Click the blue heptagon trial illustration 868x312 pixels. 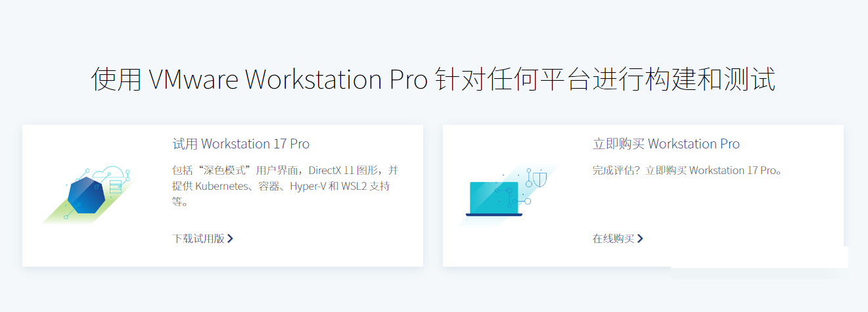[87, 194]
